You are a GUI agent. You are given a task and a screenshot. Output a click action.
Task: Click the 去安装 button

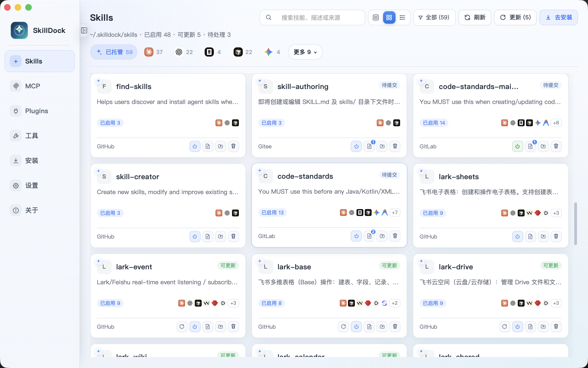point(559,17)
